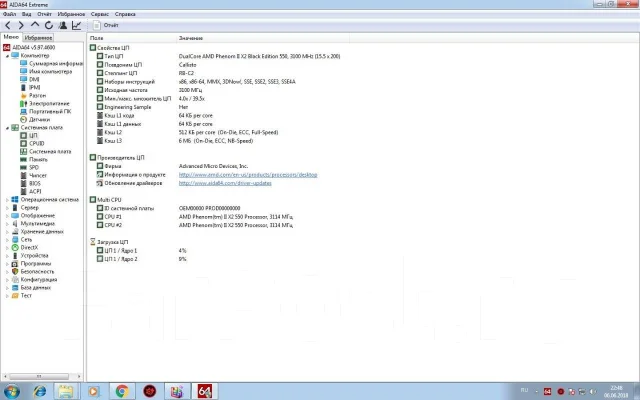Open the Вид menu
This screenshot has width=640, height=400.
(x=27, y=14)
